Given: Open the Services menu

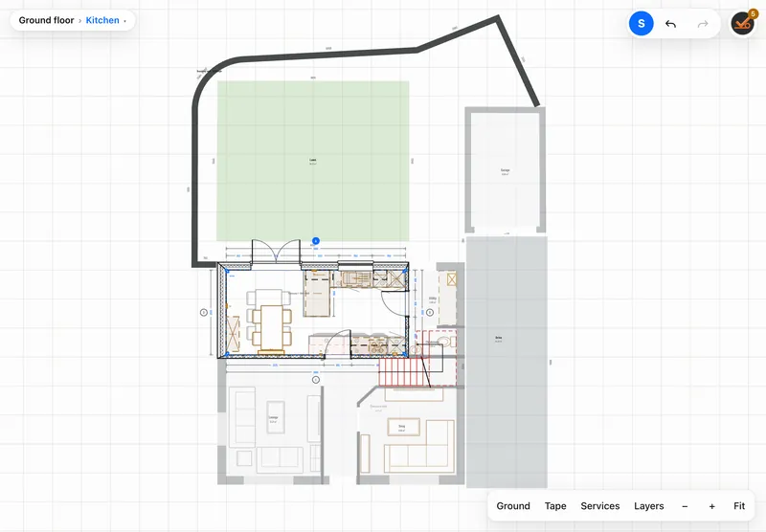Looking at the screenshot, I should point(600,506).
